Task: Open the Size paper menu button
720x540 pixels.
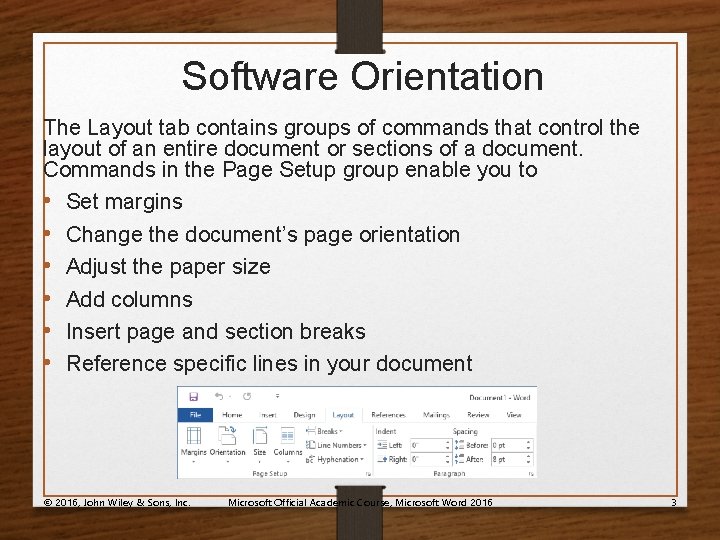Action: tap(259, 444)
